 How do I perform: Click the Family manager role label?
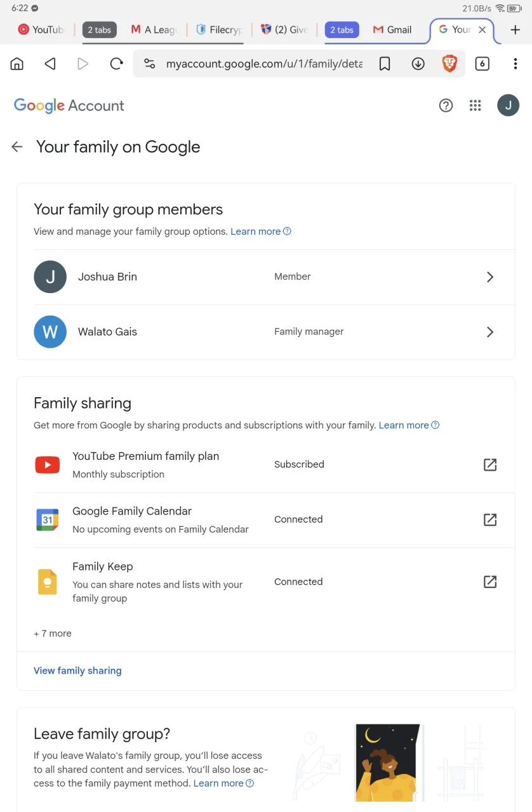[309, 332]
